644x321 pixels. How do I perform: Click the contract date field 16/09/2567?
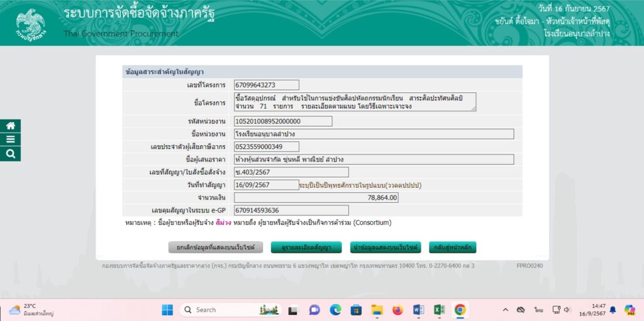(266, 185)
